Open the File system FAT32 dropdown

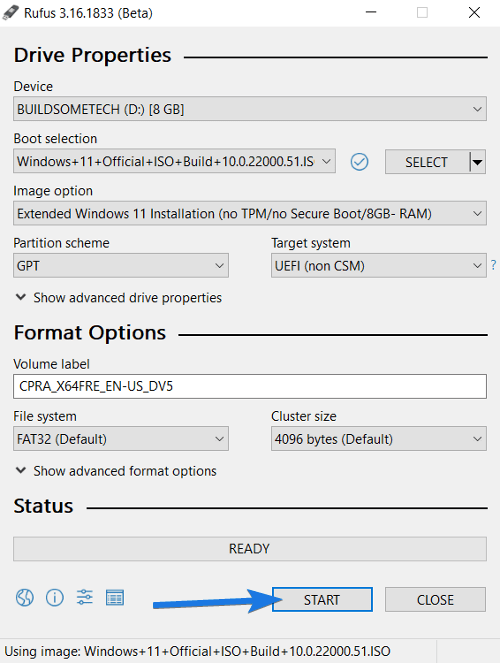121,439
